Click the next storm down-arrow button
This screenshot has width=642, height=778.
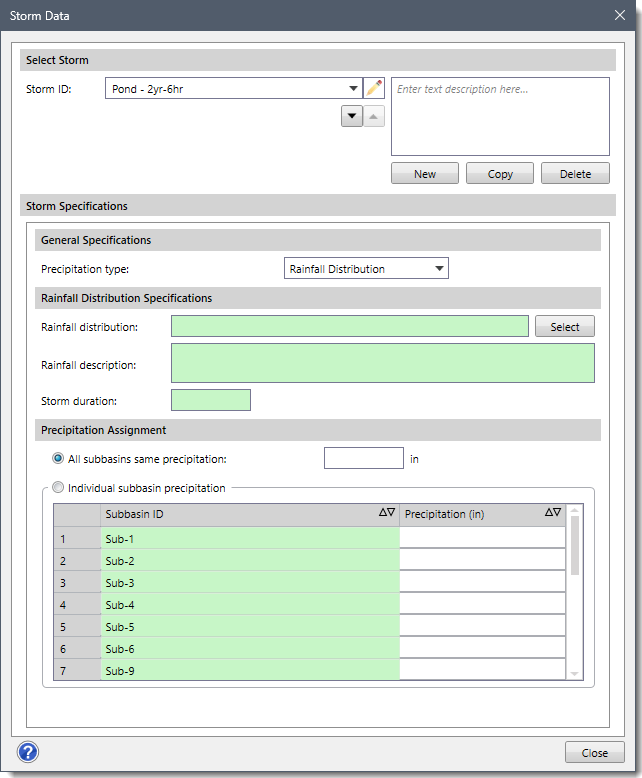point(352,117)
